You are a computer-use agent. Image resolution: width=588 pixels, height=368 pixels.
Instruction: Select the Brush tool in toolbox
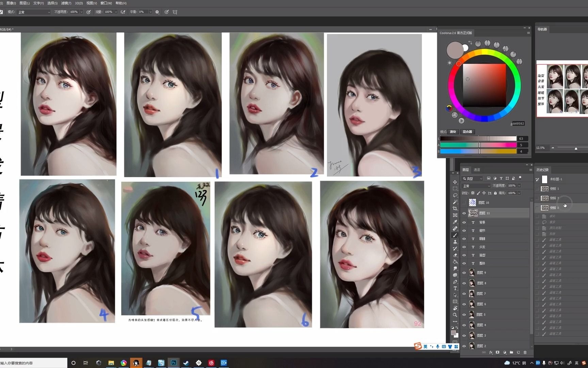pyautogui.click(x=455, y=235)
